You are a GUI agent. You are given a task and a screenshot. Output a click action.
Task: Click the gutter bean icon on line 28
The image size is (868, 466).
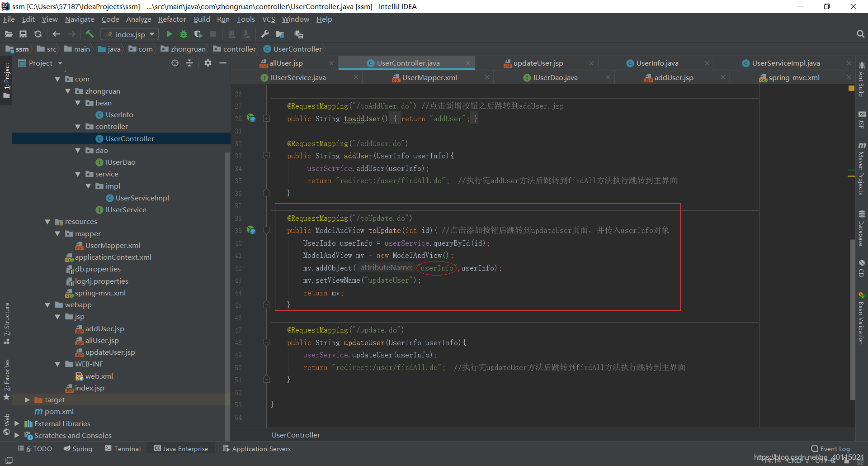coord(251,119)
